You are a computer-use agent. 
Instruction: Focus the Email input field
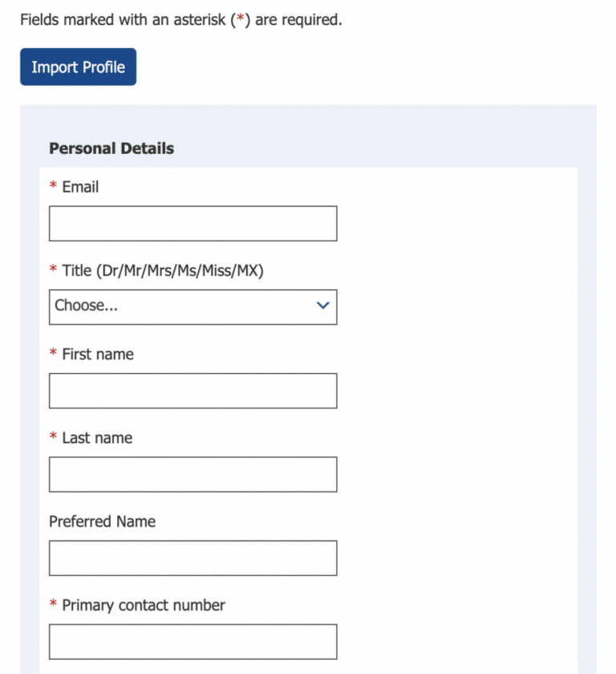pyautogui.click(x=192, y=224)
